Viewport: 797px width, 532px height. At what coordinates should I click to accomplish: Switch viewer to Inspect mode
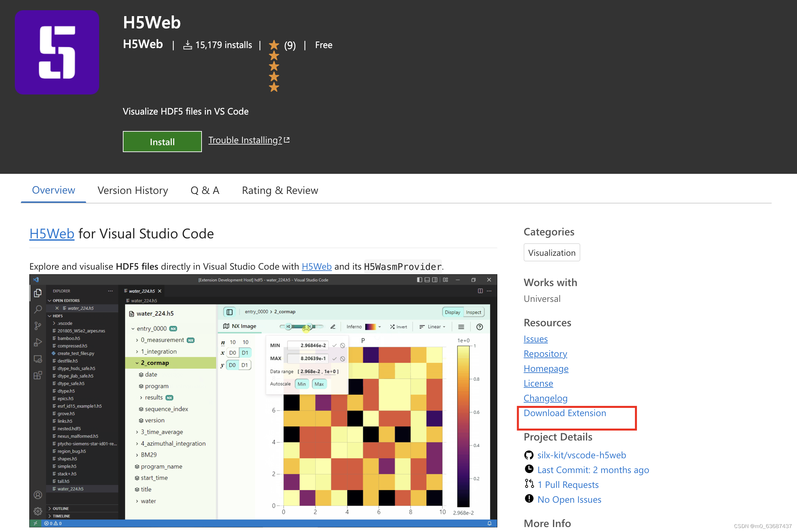point(474,312)
